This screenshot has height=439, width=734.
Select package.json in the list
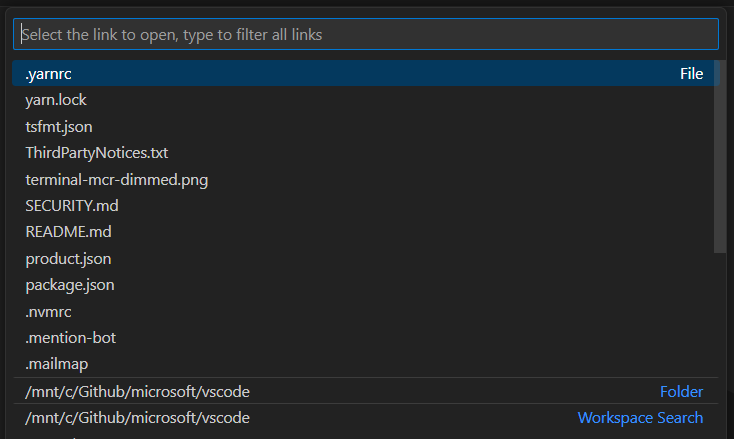click(x=70, y=285)
